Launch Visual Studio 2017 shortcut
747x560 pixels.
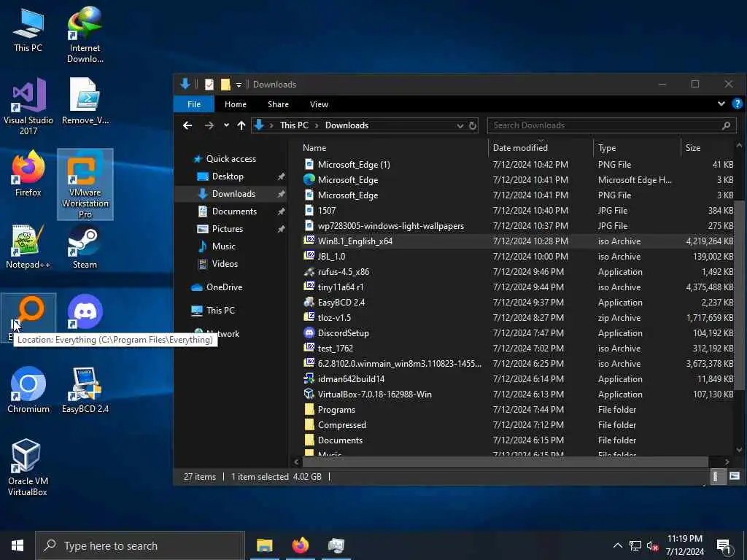pos(28,106)
